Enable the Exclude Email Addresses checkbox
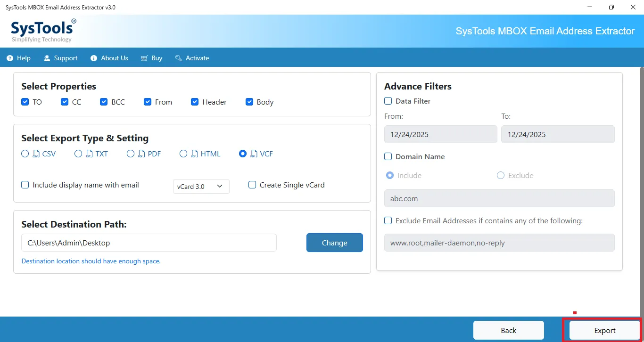This screenshot has width=644, height=342. (x=388, y=220)
